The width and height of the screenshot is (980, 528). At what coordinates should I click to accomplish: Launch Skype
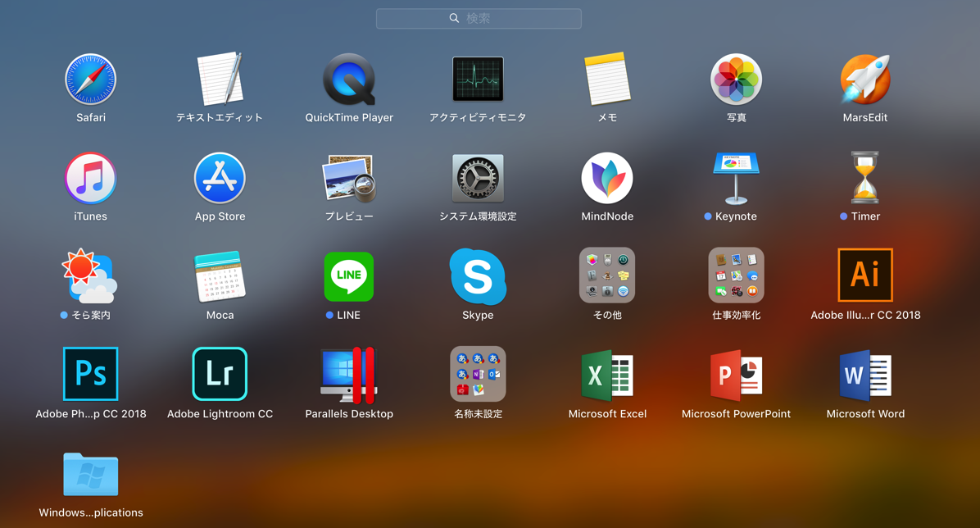(478, 276)
